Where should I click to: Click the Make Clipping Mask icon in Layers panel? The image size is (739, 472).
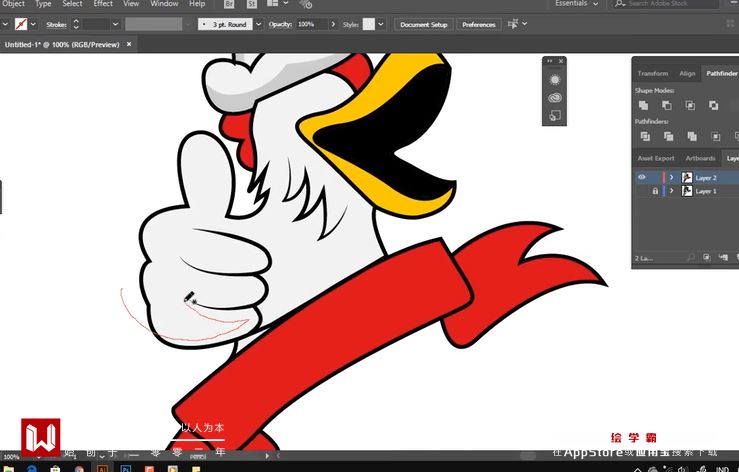click(706, 257)
